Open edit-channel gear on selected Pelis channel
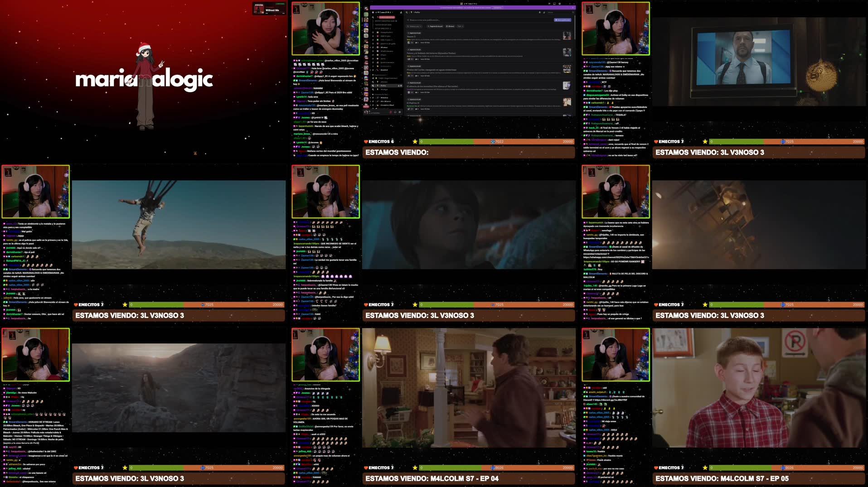This screenshot has height=487, width=868. click(x=401, y=86)
